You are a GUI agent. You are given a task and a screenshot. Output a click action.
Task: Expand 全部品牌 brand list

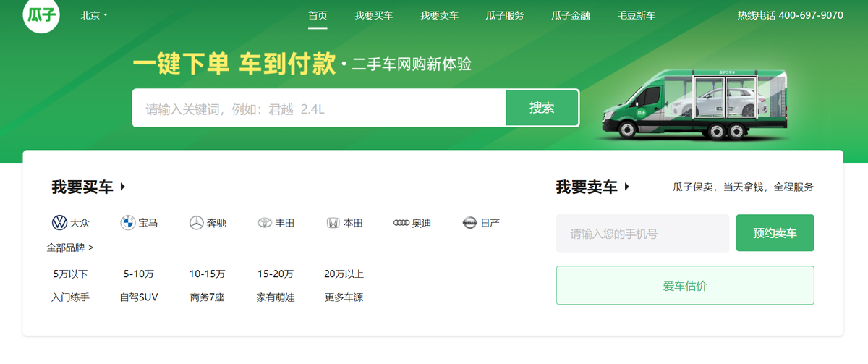70,247
